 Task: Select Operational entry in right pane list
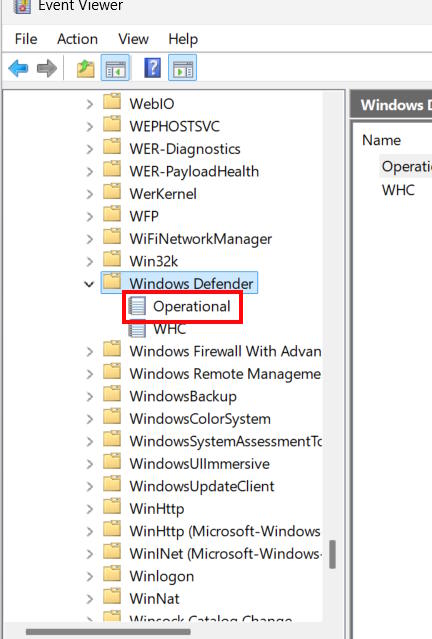[406, 166]
